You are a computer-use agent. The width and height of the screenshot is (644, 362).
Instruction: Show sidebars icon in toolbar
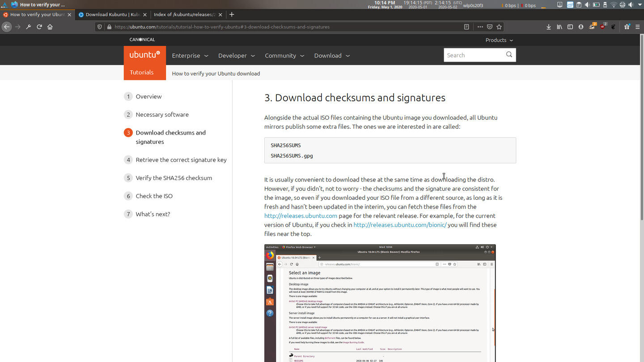coord(570,27)
